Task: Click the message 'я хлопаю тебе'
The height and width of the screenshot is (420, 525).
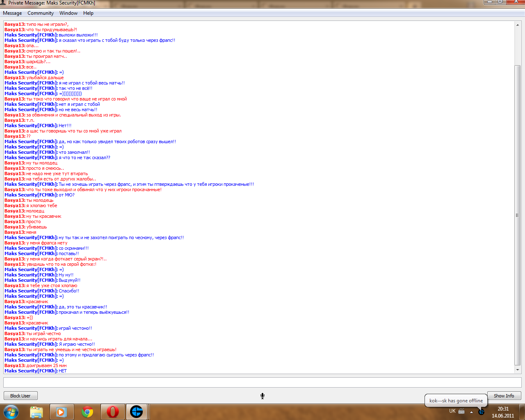Action: (x=42, y=205)
